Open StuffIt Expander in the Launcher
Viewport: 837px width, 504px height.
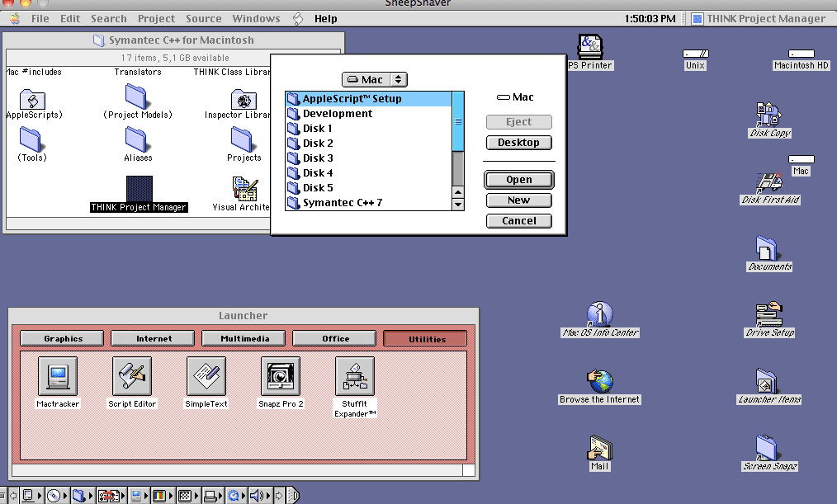[x=354, y=376]
